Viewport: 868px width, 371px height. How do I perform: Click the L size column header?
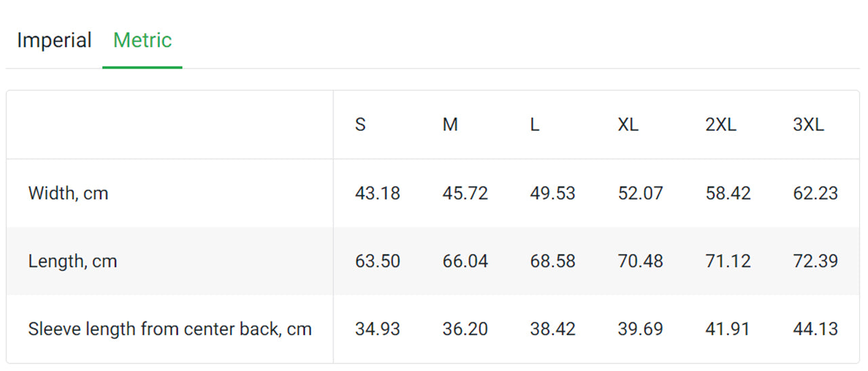535,125
